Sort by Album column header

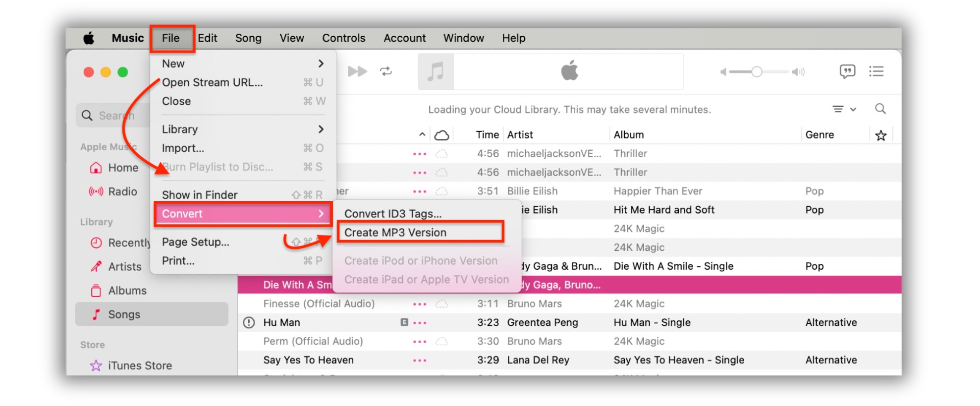628,135
